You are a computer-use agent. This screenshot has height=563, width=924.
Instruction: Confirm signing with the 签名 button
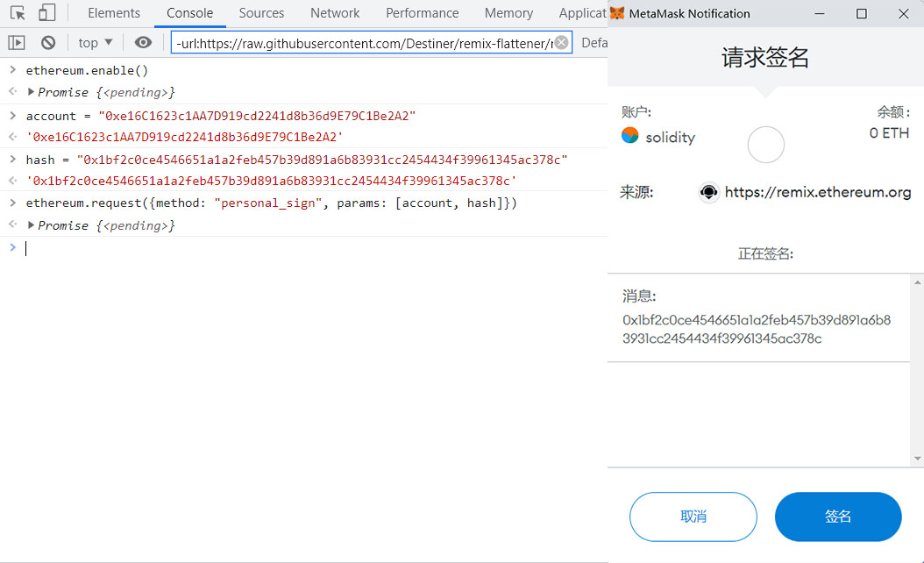point(838,517)
